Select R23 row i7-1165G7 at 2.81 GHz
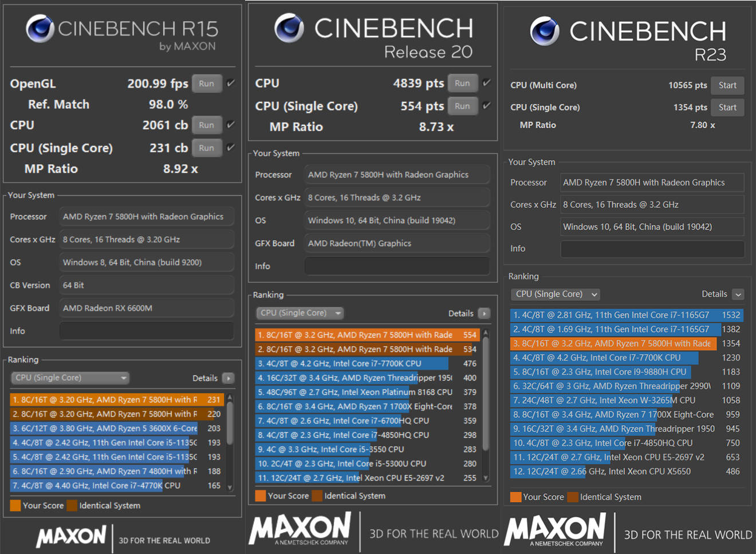This screenshot has width=756, height=554. pos(627,315)
